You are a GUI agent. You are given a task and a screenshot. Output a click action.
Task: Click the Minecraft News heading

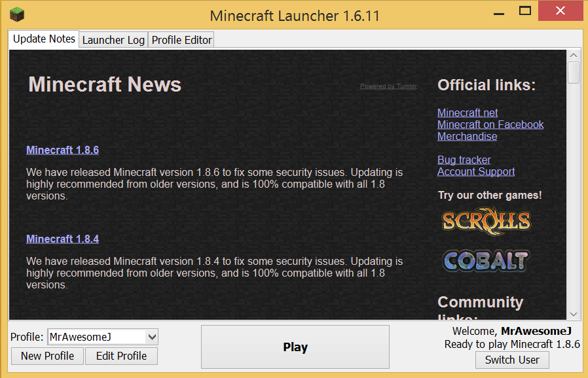pyautogui.click(x=105, y=84)
